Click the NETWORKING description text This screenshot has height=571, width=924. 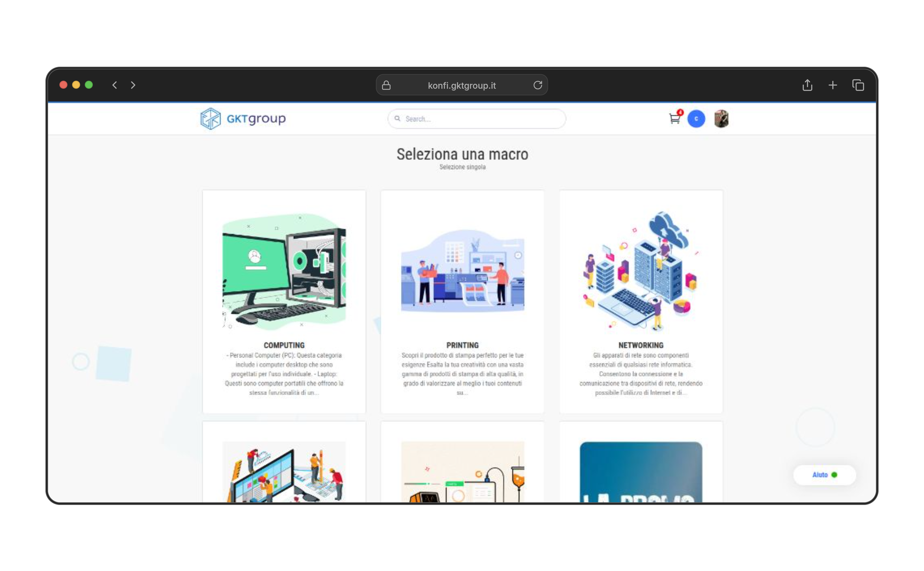click(x=641, y=374)
